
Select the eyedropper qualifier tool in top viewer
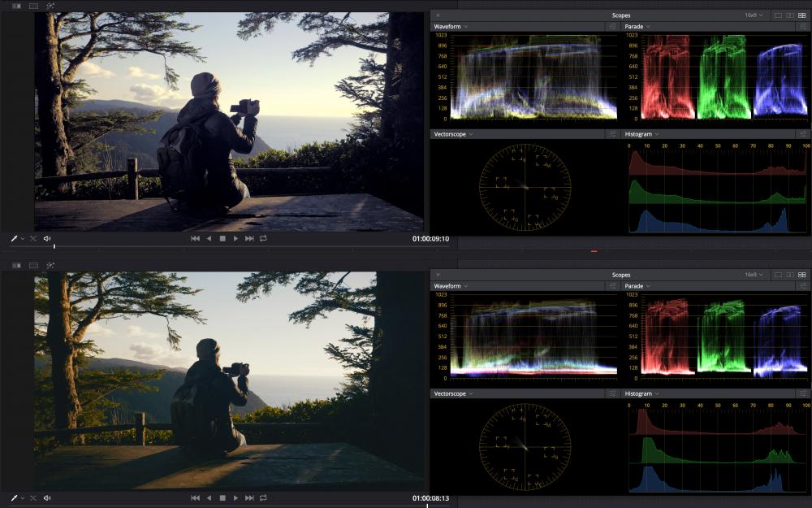click(x=14, y=239)
